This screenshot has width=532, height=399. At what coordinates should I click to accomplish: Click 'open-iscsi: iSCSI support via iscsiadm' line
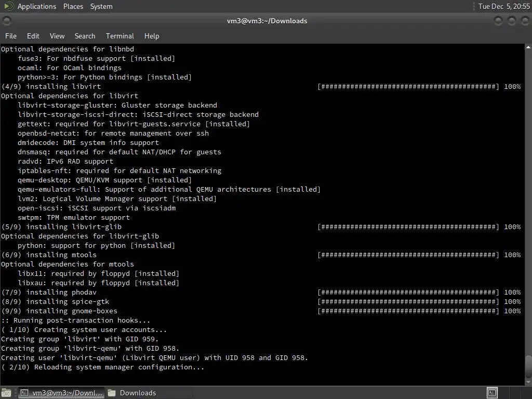point(97,208)
